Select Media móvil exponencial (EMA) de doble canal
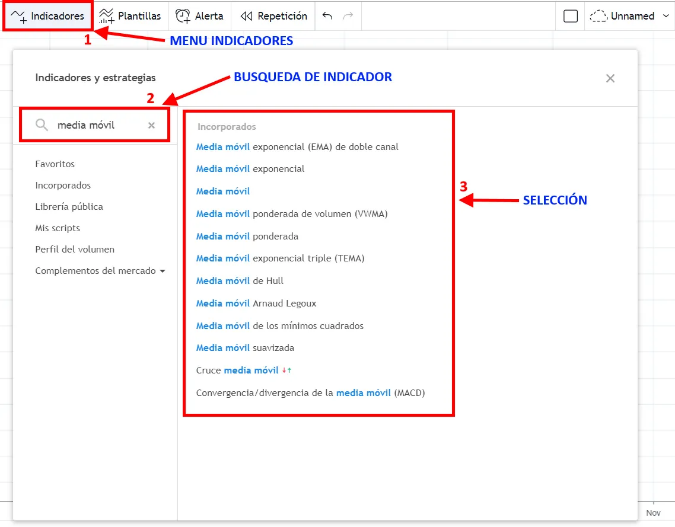 point(297,147)
